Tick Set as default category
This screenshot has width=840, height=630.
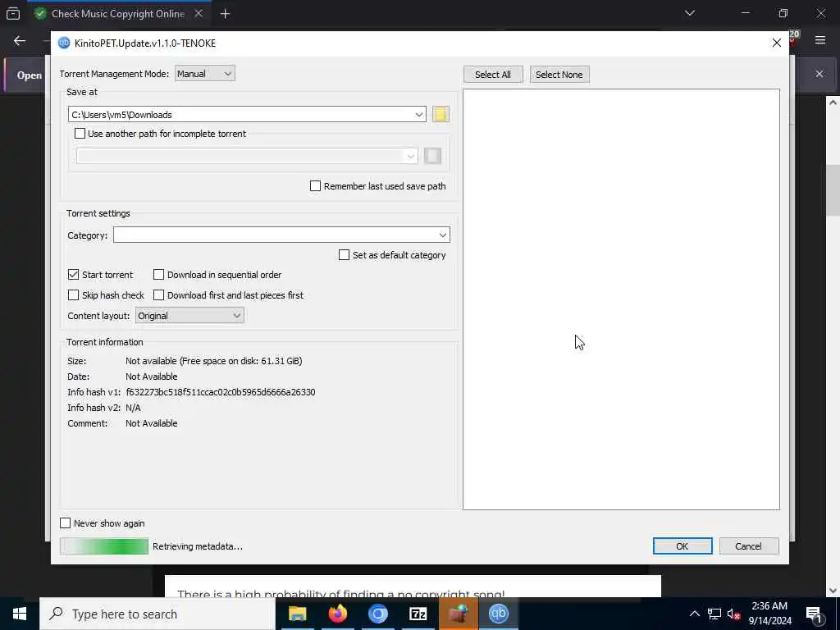(344, 255)
